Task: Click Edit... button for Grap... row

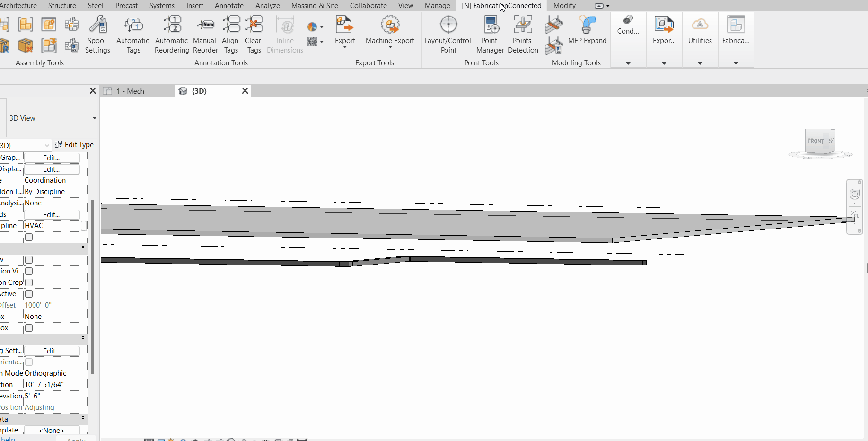Action: [x=52, y=158]
